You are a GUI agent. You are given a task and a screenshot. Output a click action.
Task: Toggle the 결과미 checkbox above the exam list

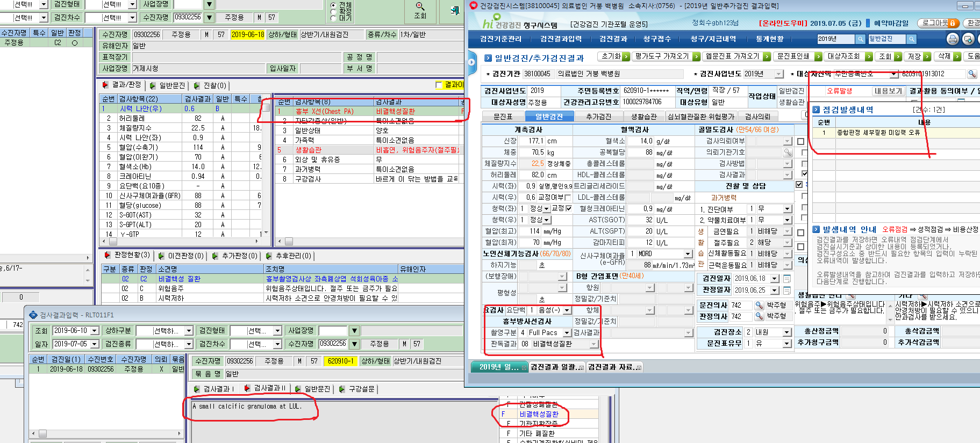(439, 85)
